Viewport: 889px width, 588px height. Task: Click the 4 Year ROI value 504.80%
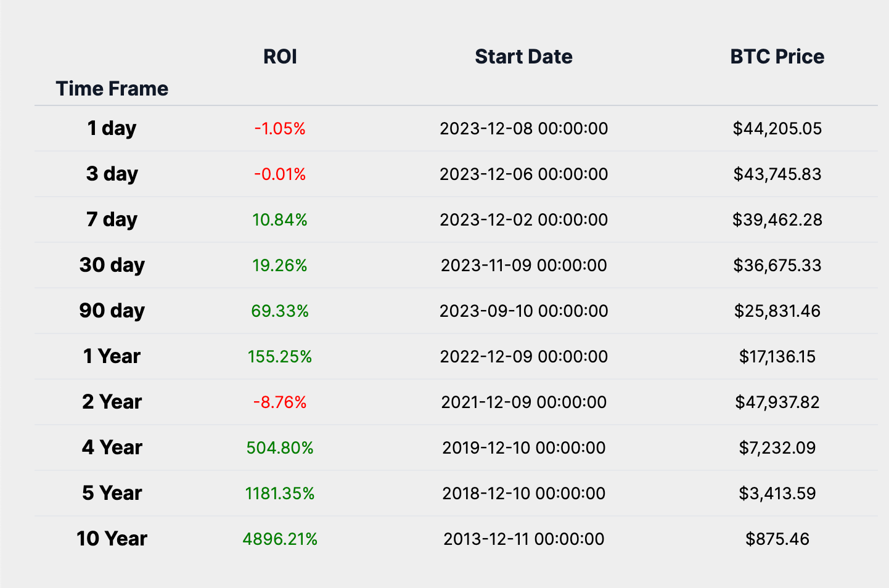(x=280, y=447)
